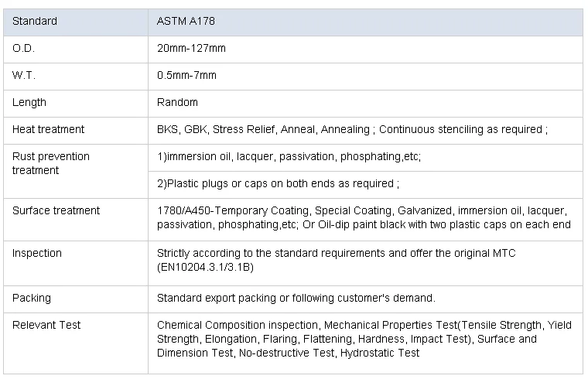Click the Rust prevention treatment label

(x=51, y=163)
